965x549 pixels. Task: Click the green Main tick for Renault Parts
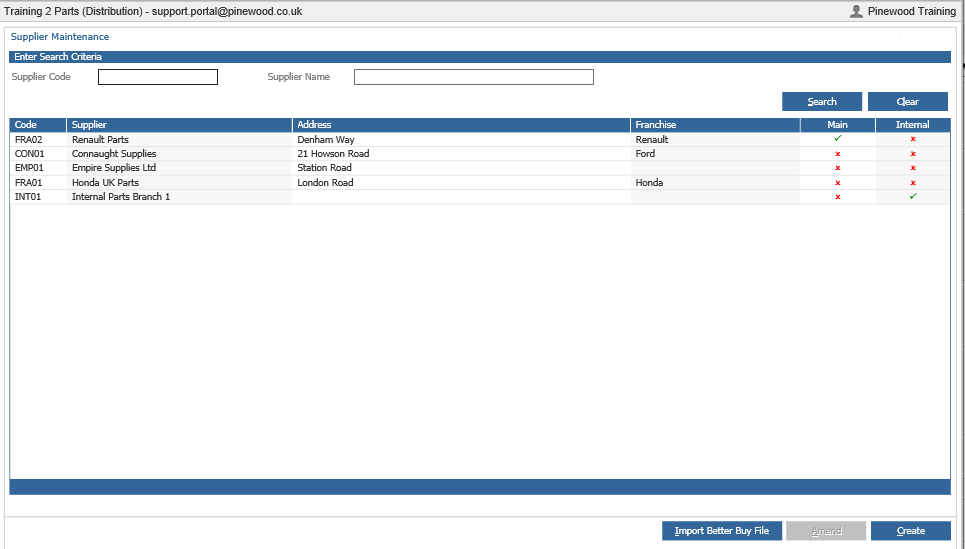click(838, 138)
